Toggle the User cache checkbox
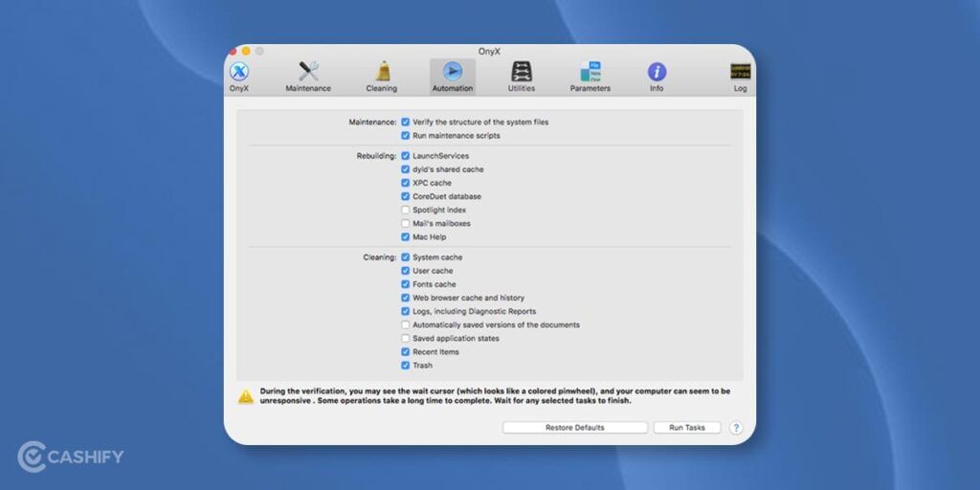 (406, 271)
